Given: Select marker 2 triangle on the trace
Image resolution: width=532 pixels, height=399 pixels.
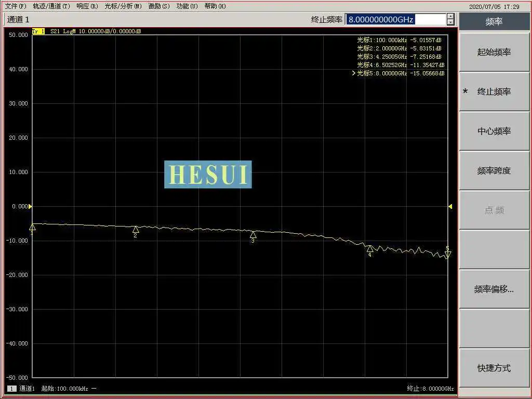Looking at the screenshot, I should pos(136,229).
